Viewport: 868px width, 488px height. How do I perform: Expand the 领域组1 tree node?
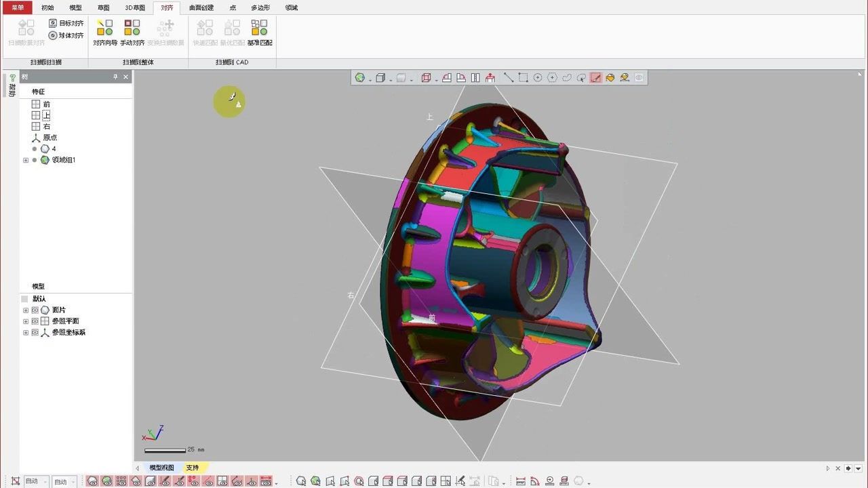(25, 160)
